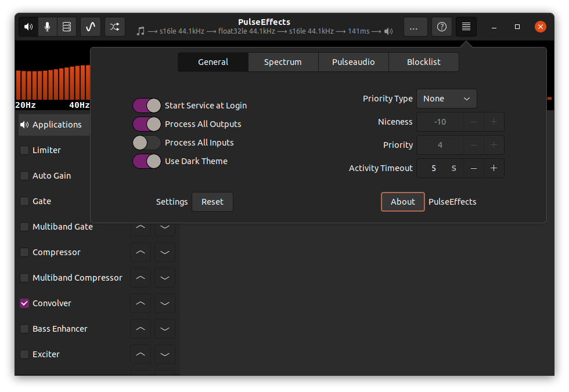Check the Multiband Gate checkbox
Image resolution: width=569 pixels, height=392 pixels.
click(24, 227)
